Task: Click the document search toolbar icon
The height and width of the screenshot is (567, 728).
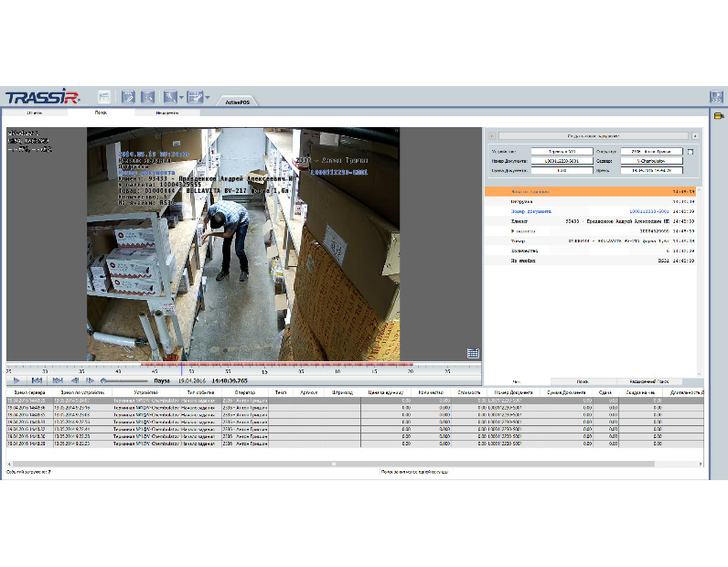Action: pos(147,97)
